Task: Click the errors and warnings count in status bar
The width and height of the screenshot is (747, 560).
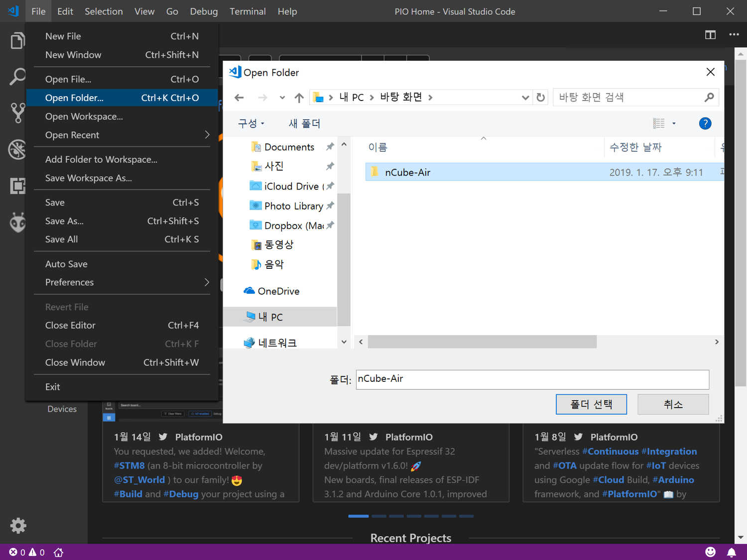Action: point(27,553)
